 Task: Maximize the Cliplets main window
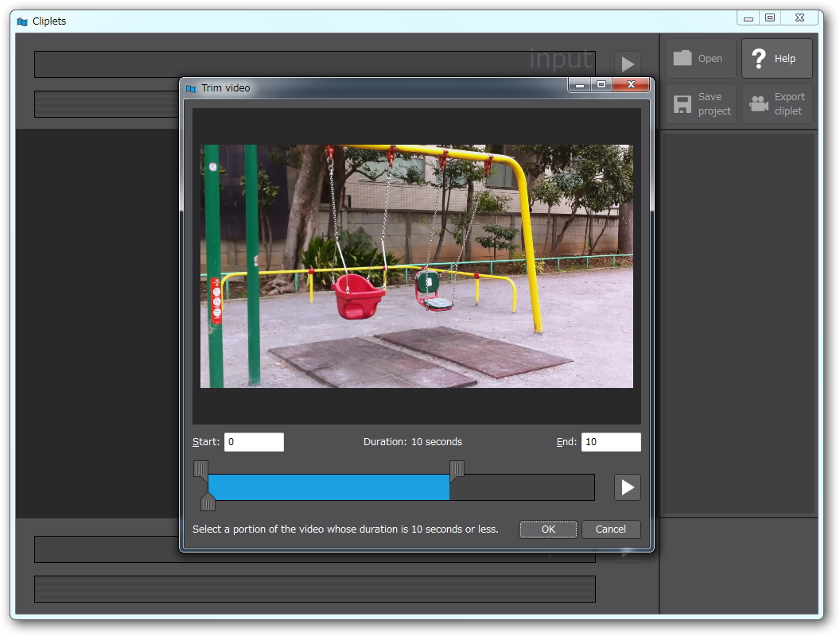click(770, 18)
